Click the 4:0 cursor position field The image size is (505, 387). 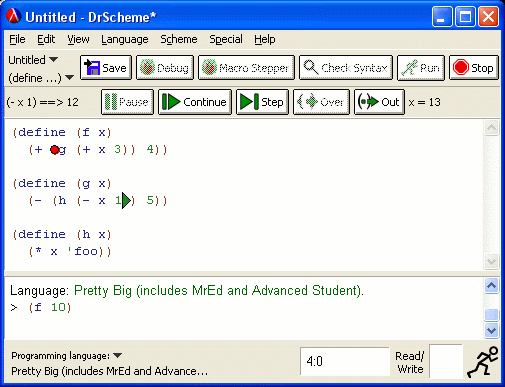click(345, 361)
